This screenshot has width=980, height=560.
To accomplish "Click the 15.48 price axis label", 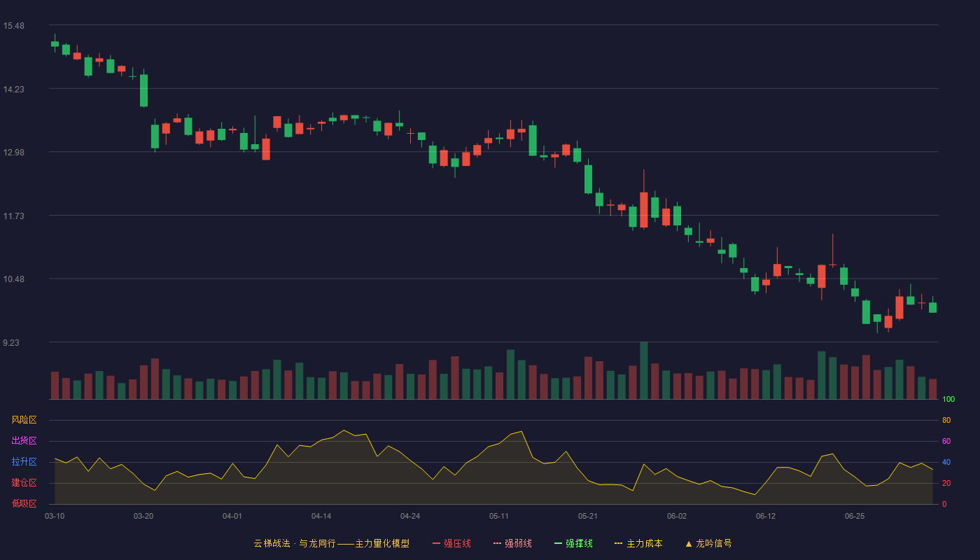I will tap(13, 26).
